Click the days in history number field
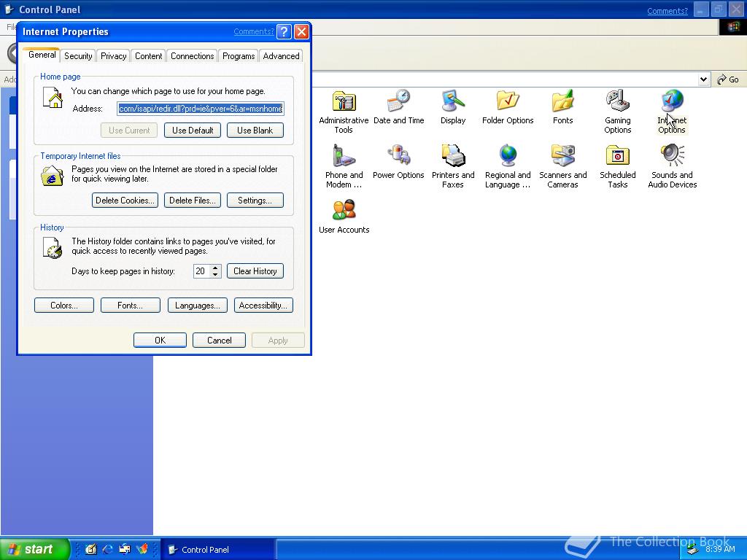The height and width of the screenshot is (560, 747). pos(201,271)
